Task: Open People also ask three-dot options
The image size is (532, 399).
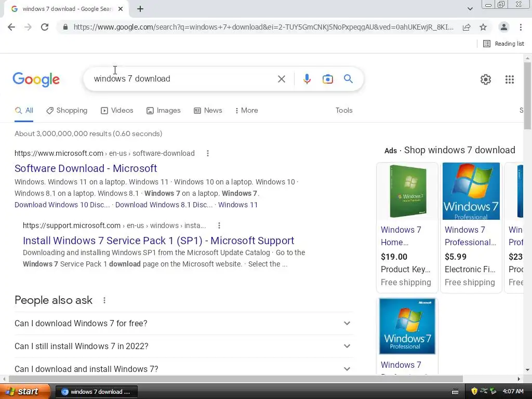Action: coord(104,300)
